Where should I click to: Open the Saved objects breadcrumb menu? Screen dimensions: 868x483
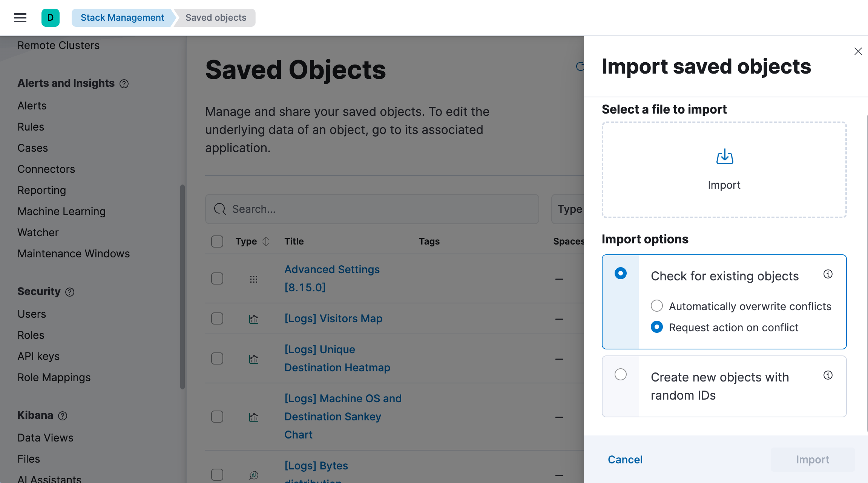pyautogui.click(x=216, y=17)
